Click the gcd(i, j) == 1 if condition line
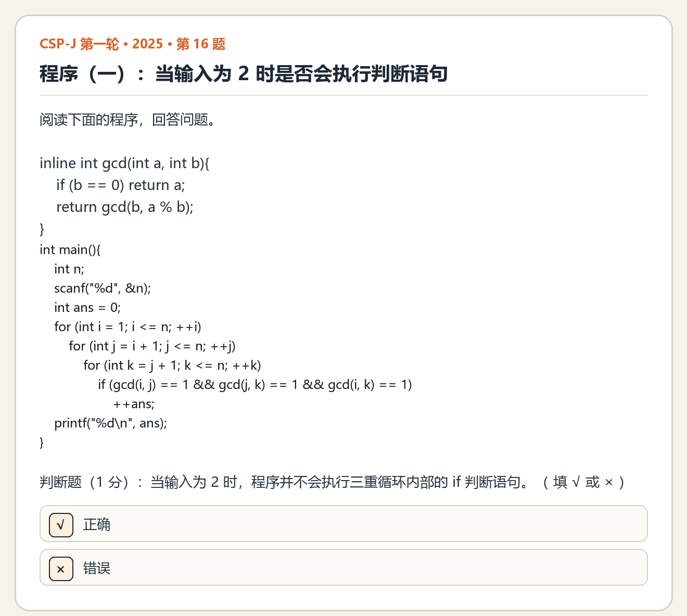 255,385
